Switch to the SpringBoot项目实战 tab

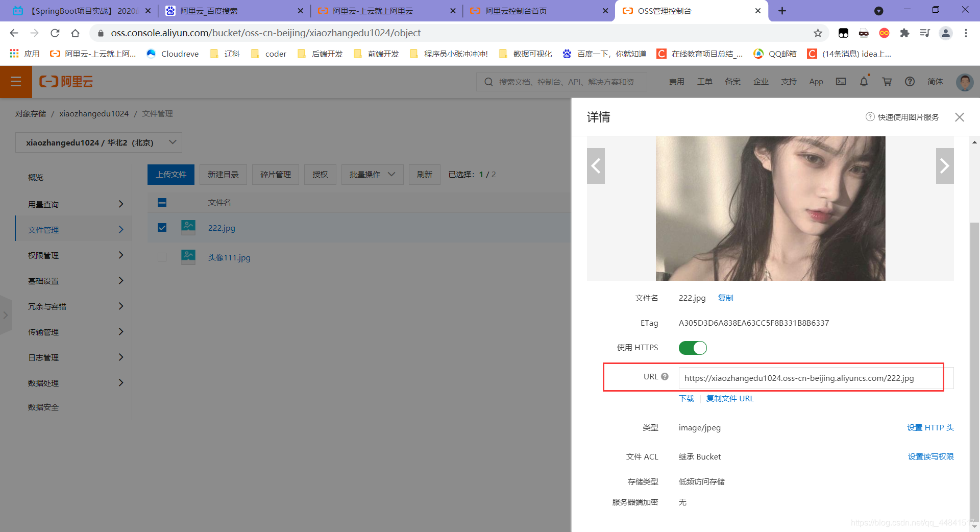[82, 11]
